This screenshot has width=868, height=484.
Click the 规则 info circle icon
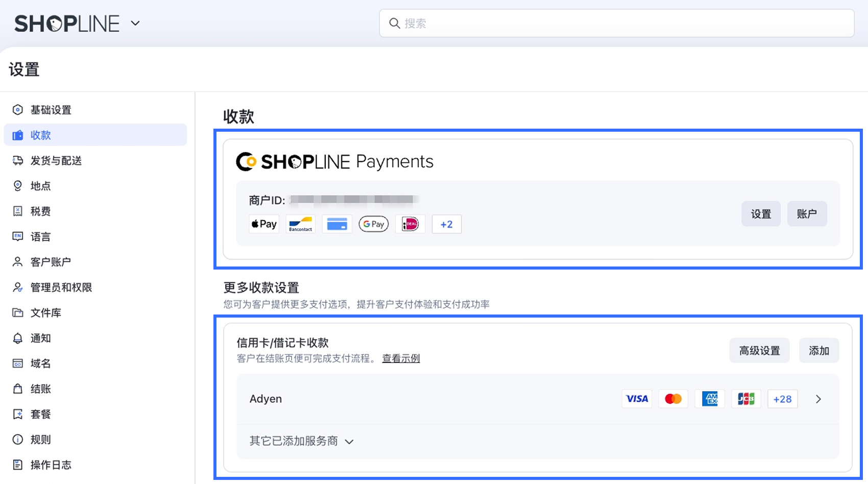pos(18,440)
